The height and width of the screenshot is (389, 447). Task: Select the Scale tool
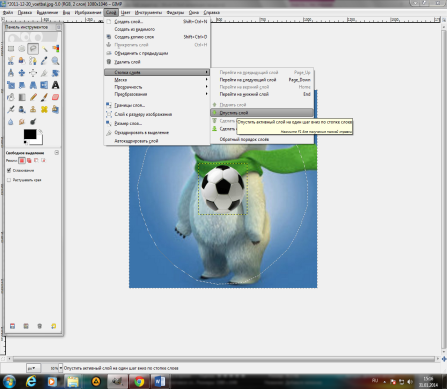[11, 85]
